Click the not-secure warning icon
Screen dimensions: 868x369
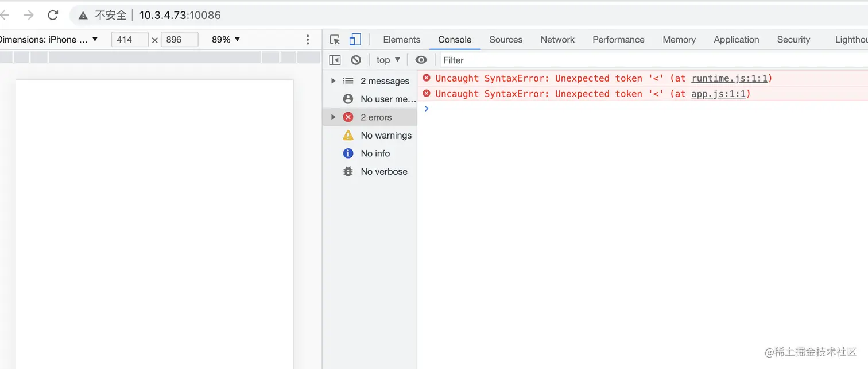(83, 15)
